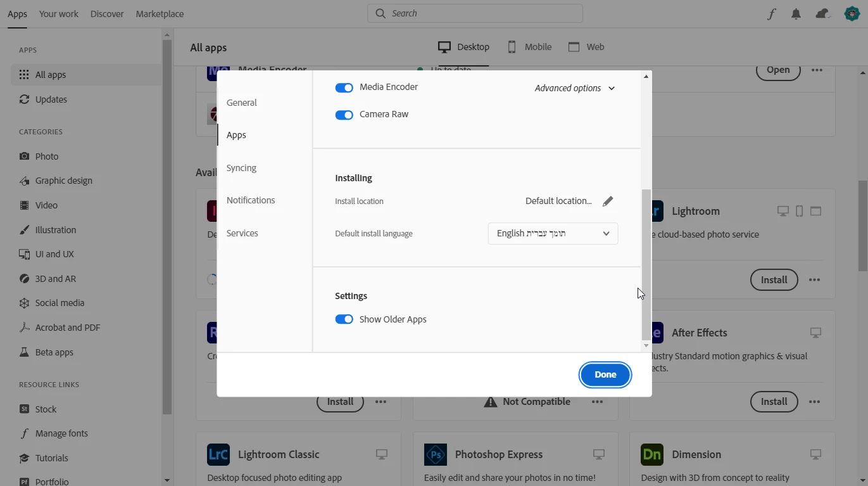Click the Not Compatible warning icon

pos(490,402)
